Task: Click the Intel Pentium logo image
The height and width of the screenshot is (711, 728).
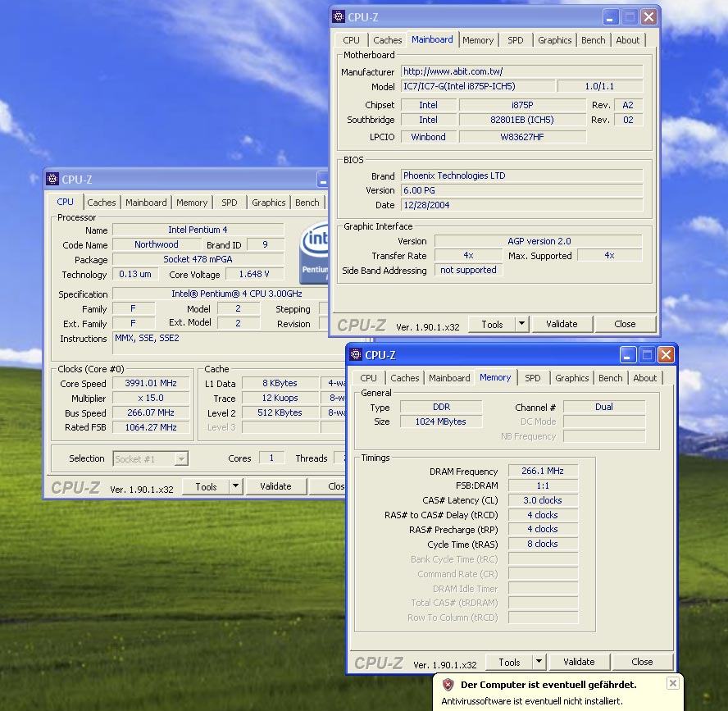Action: (314, 253)
